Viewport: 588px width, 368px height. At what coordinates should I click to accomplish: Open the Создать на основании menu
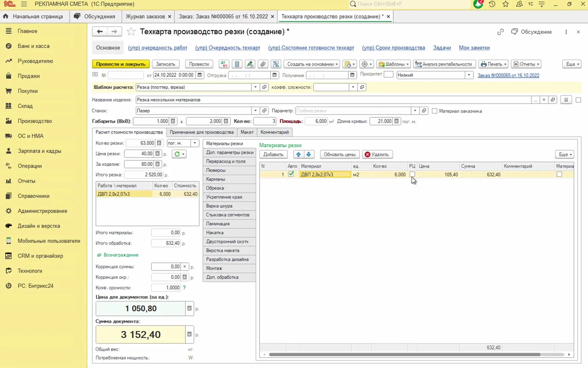(312, 64)
